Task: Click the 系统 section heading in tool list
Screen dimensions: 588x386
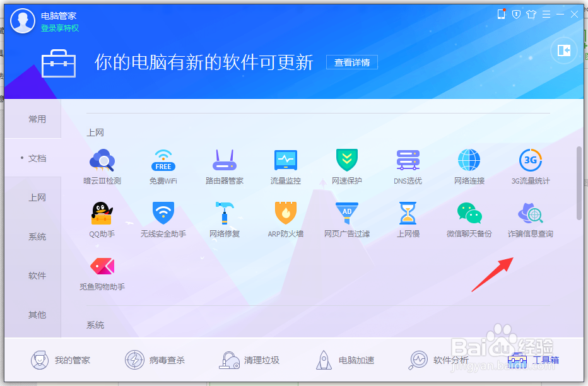Action: pyautogui.click(x=95, y=325)
